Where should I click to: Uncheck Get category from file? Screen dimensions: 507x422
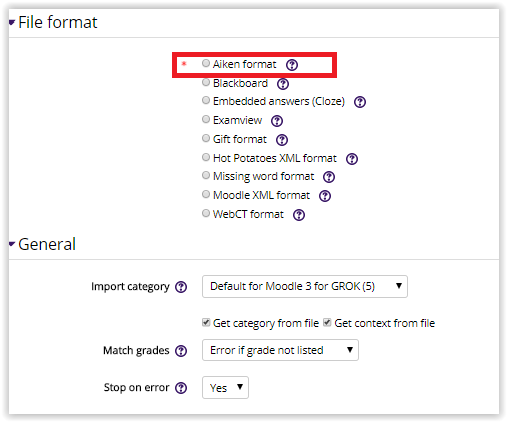point(206,322)
